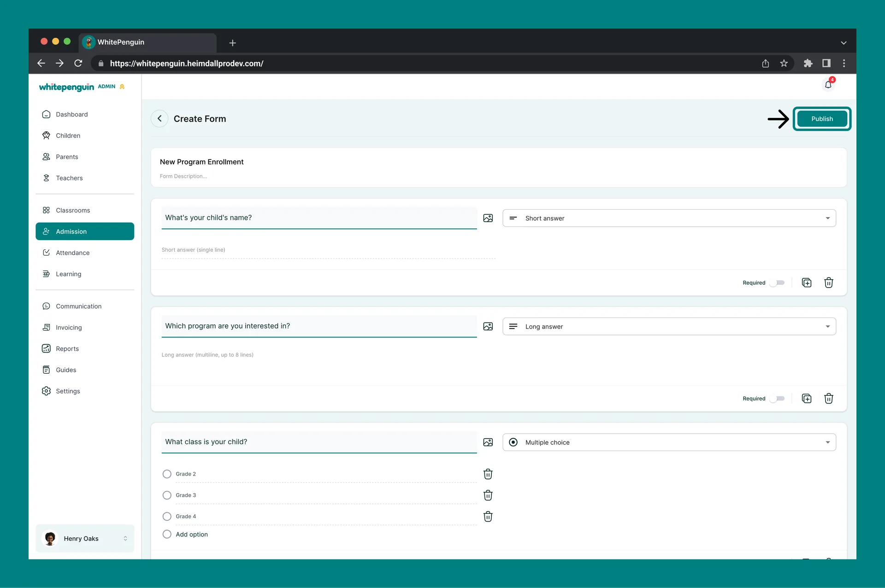Toggle Required for child's name question
The image size is (885, 588).
tap(777, 282)
